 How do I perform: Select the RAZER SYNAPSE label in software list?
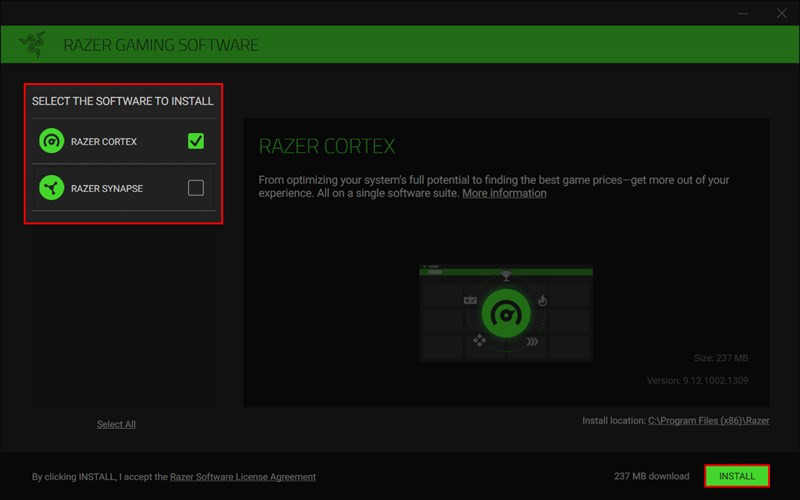107,188
